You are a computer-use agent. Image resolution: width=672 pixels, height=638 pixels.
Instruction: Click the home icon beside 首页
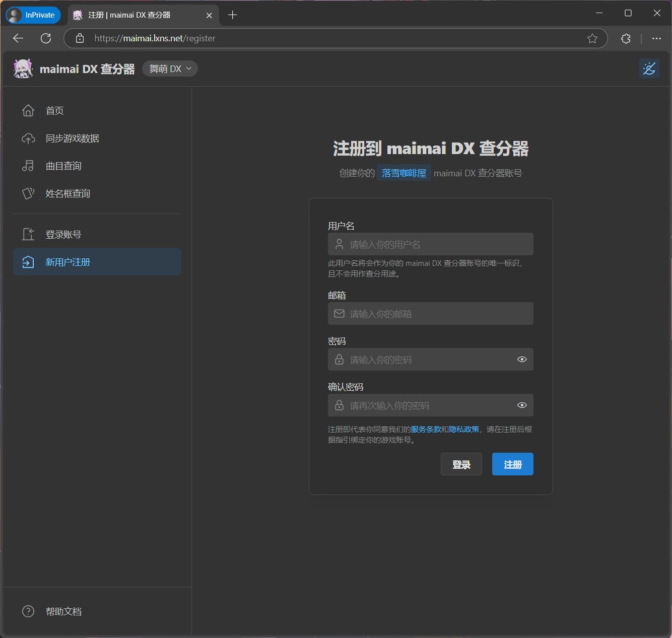point(28,111)
